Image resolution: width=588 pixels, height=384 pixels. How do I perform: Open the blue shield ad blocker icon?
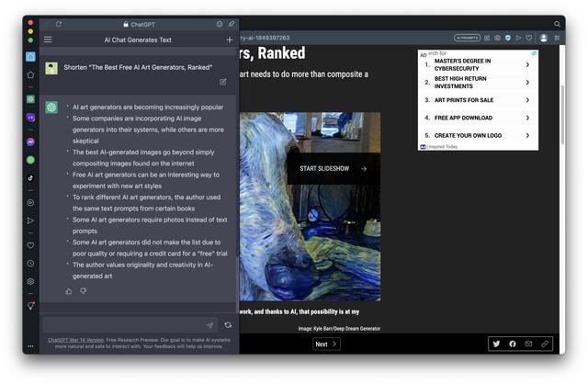coord(508,38)
